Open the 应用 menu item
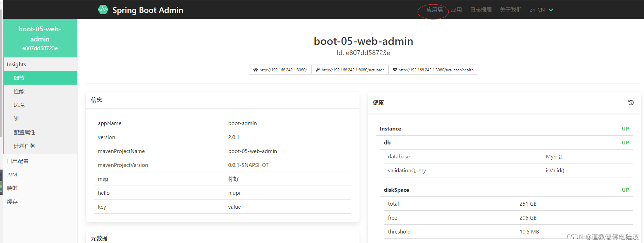This screenshot has width=644, height=243. pos(456,10)
